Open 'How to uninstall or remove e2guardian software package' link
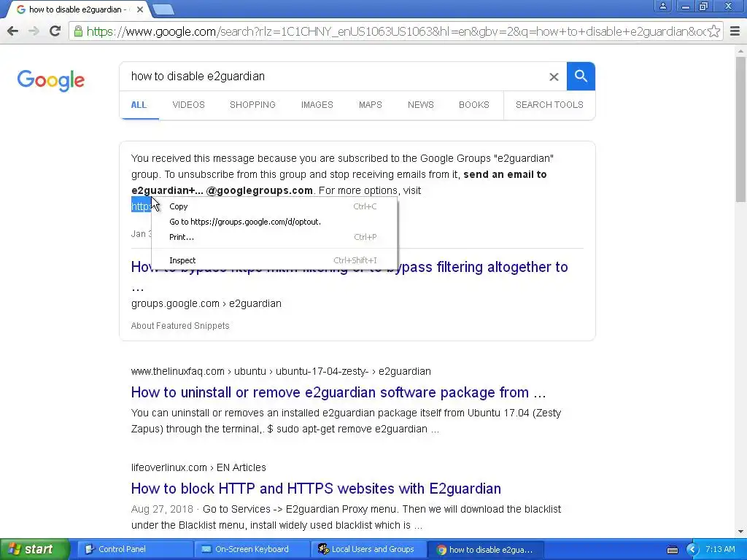Screen dimensions: 747x560 tap(338, 392)
